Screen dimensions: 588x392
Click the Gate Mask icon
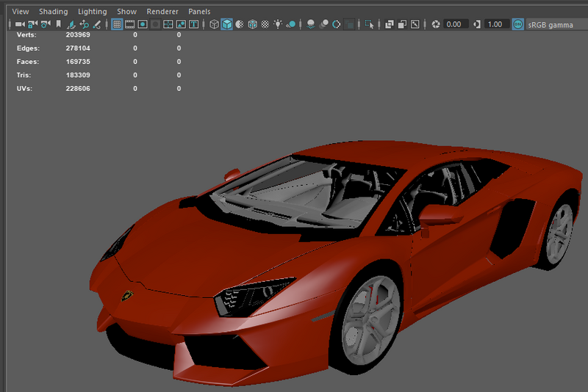155,24
